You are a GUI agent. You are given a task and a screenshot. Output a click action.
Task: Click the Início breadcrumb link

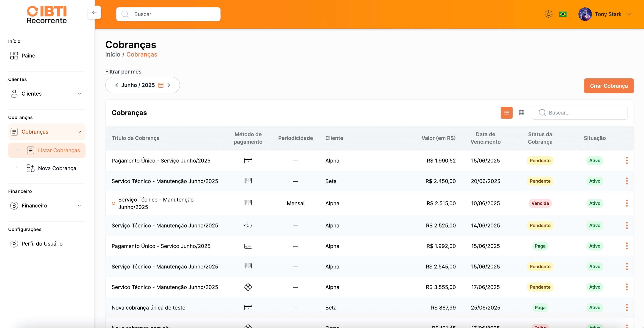pos(113,54)
